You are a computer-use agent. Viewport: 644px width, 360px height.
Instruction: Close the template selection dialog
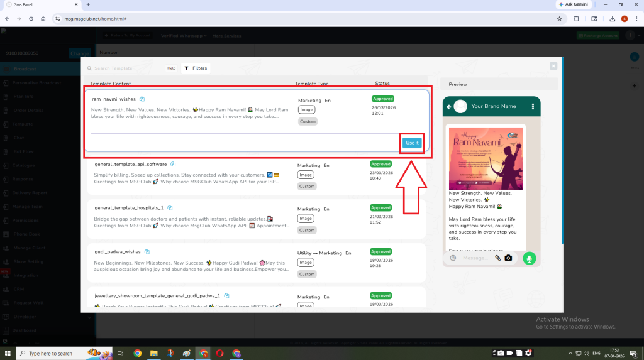coord(553,66)
